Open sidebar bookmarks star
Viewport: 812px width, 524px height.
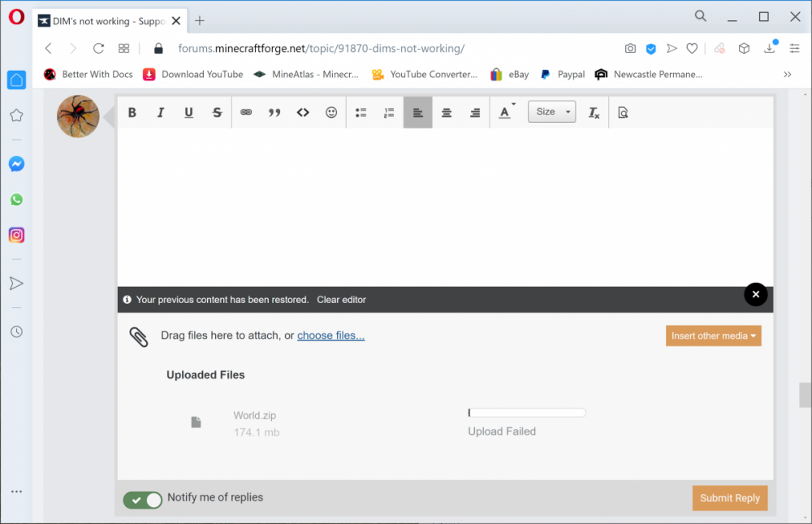click(16, 115)
